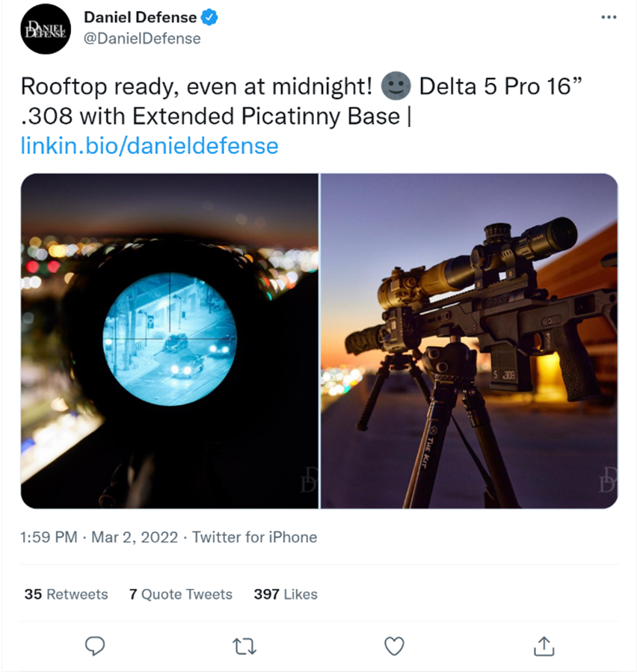Click the tweet text about Delta 5 Pro

pos(301,101)
